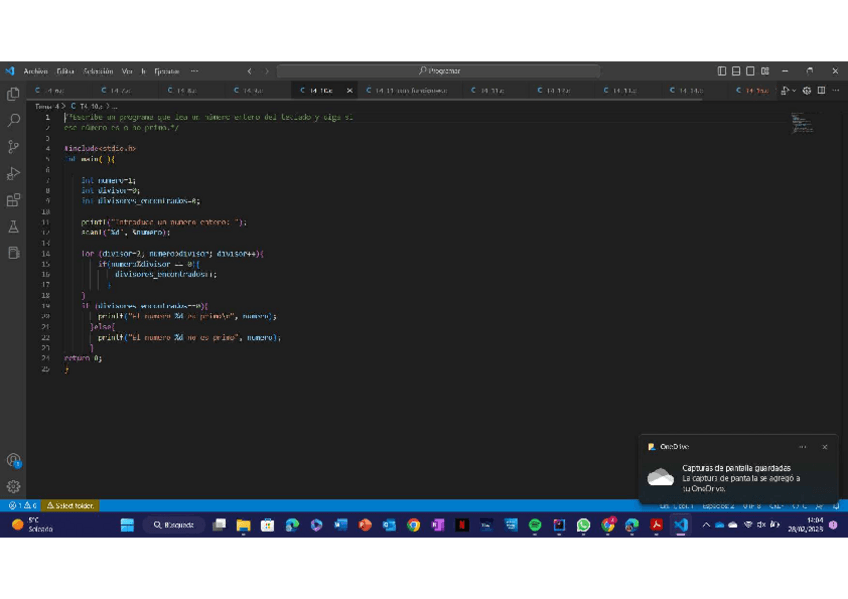This screenshot has height=599, width=848.
Task: Open the Run and Debug view
Action: [14, 174]
